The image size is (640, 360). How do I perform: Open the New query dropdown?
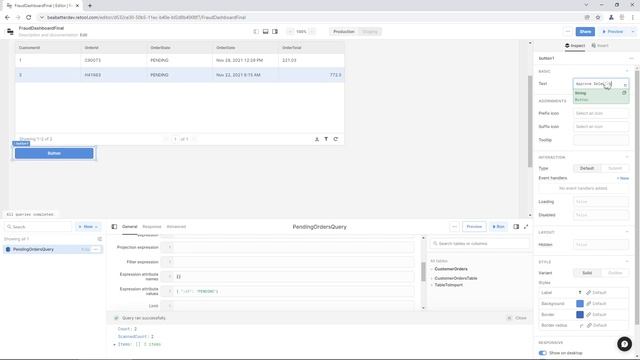[x=88, y=227]
